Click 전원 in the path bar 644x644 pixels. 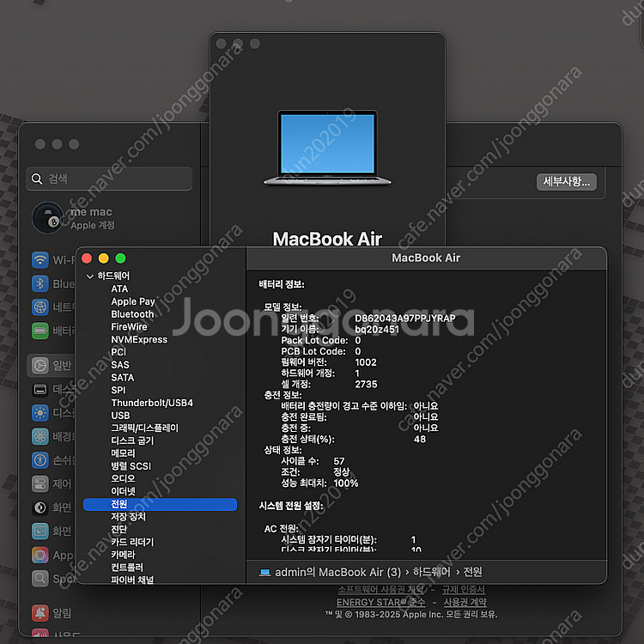pyautogui.click(x=473, y=572)
